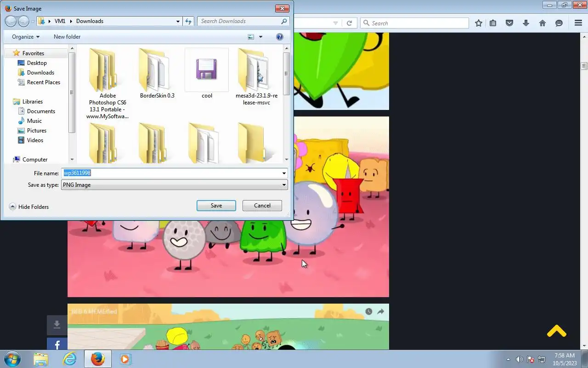This screenshot has width=588, height=368.
Task: Click the webpage download arrow sidebar button
Action: tap(57, 325)
